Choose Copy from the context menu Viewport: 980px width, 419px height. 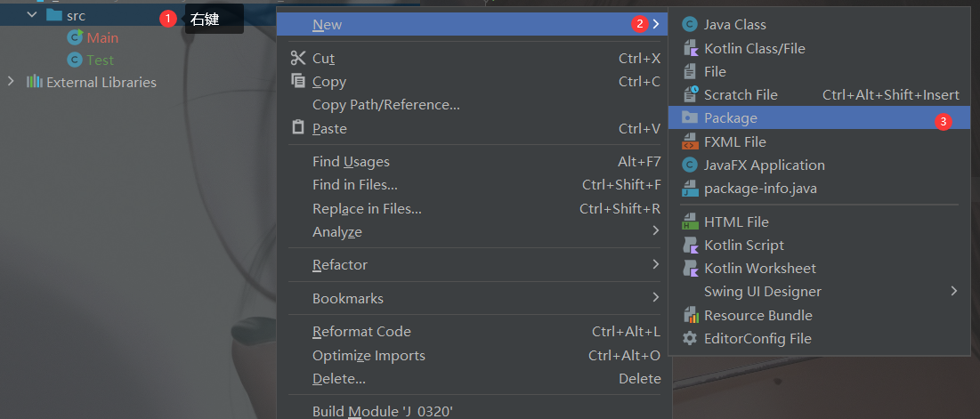tap(474, 81)
